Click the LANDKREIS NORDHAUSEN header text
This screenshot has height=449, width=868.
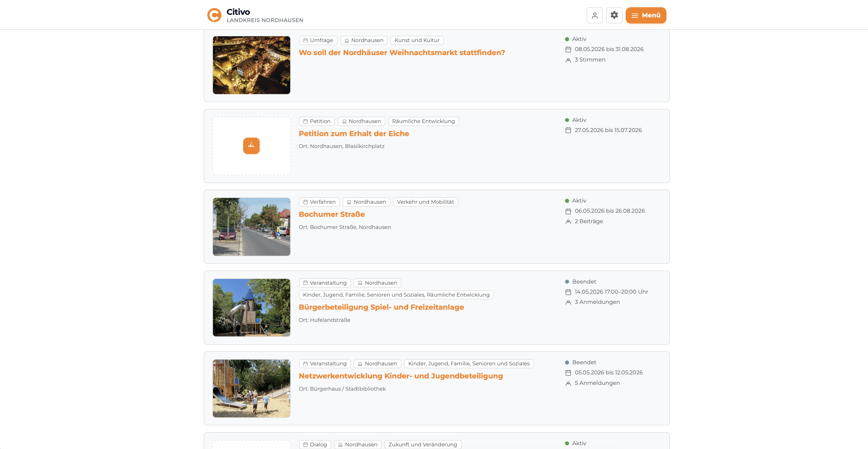pyautogui.click(x=265, y=20)
